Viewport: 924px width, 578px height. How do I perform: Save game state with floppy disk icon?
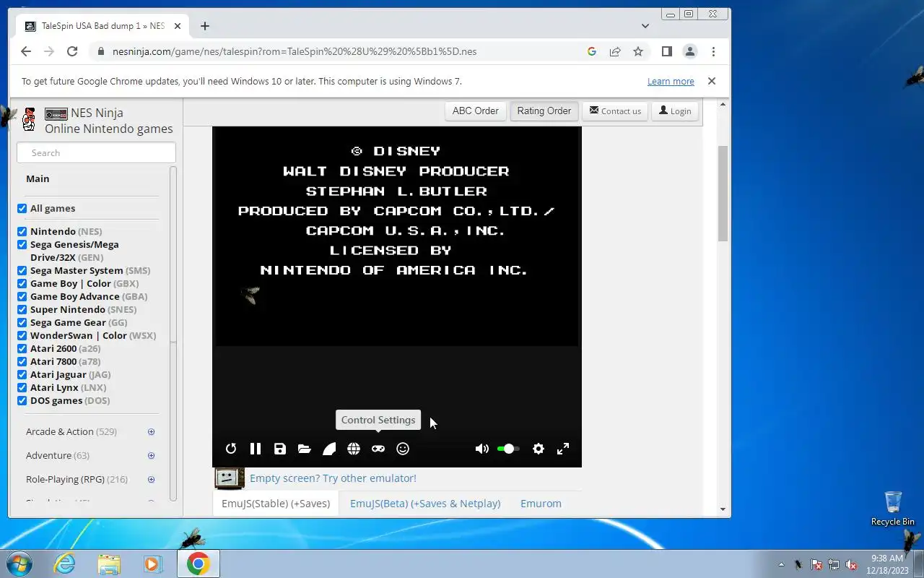coord(280,449)
